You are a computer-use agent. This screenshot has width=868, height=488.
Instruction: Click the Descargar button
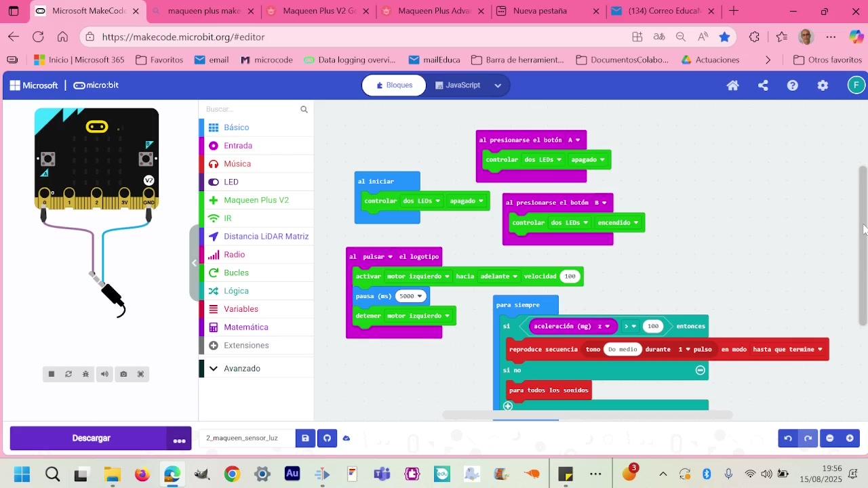[91, 439]
